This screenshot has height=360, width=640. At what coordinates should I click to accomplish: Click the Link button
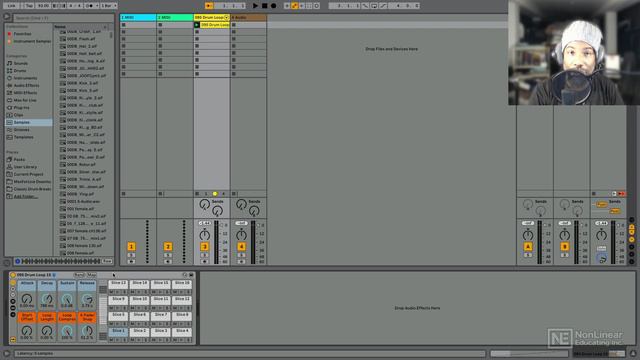pyautogui.click(x=11, y=6)
